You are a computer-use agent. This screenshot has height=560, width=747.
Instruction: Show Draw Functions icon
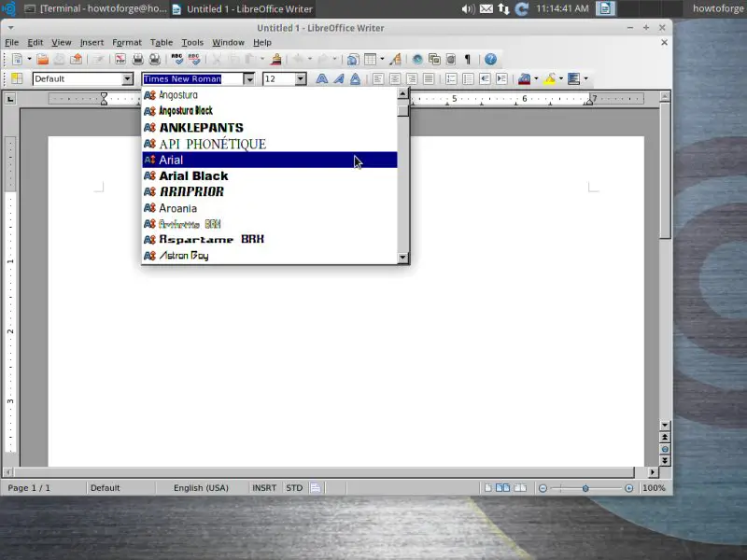pos(395,59)
